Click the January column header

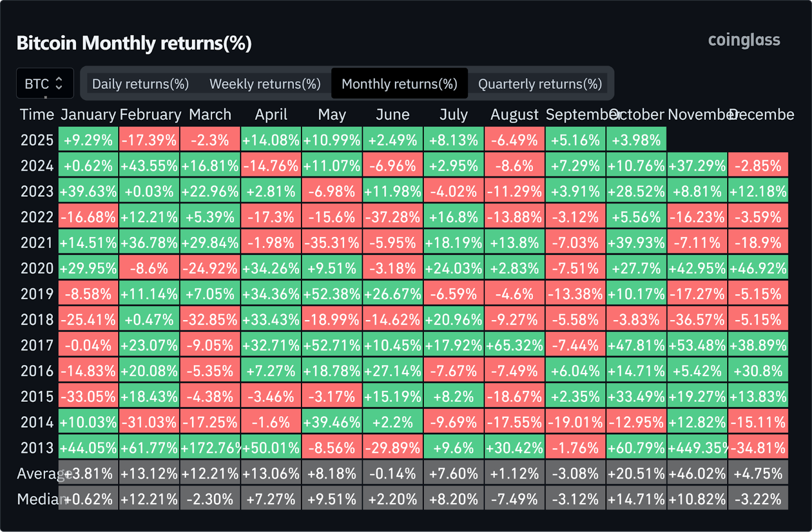(x=88, y=115)
